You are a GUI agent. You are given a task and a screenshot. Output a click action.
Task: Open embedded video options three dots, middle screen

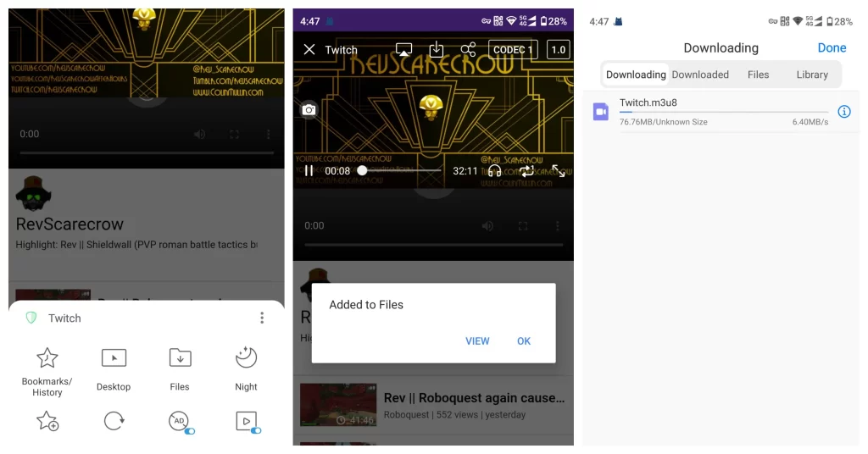[x=558, y=225]
